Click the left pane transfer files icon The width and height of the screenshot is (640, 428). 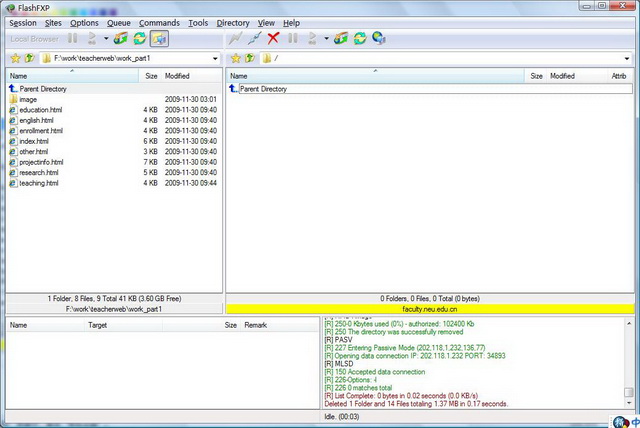pyautogui.click(x=121, y=38)
